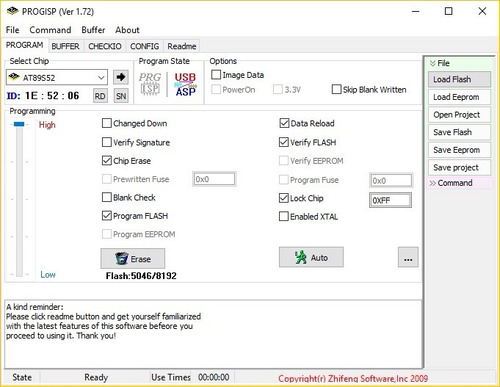Screen dimensions: 500x387
Task: Click the Ready status text
Action: (x=96, y=377)
